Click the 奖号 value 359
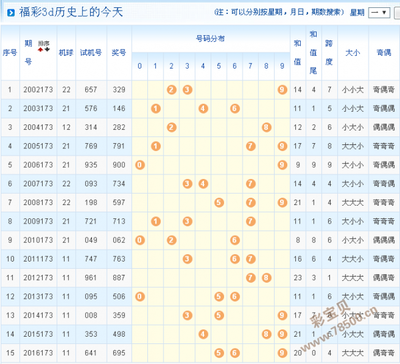Screen dimensions: 400x364 pyautogui.click(x=119, y=315)
